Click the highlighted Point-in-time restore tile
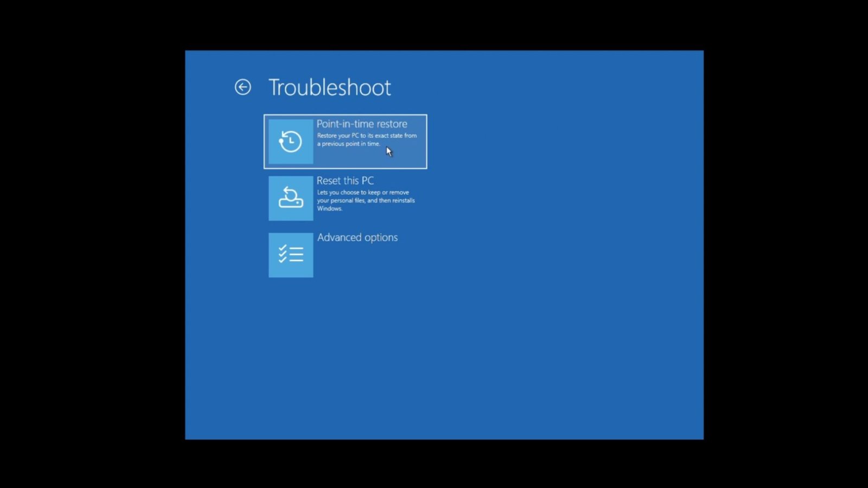 (x=345, y=142)
